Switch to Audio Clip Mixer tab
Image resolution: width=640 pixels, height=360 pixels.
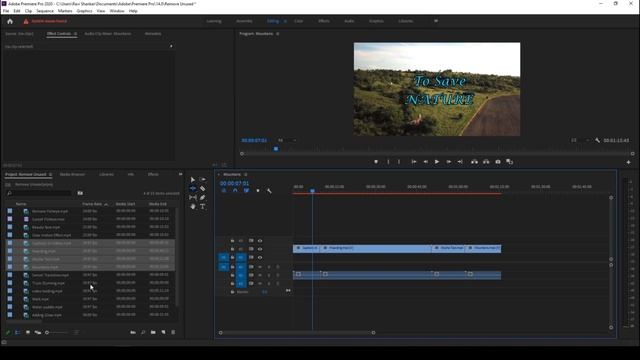point(108,34)
